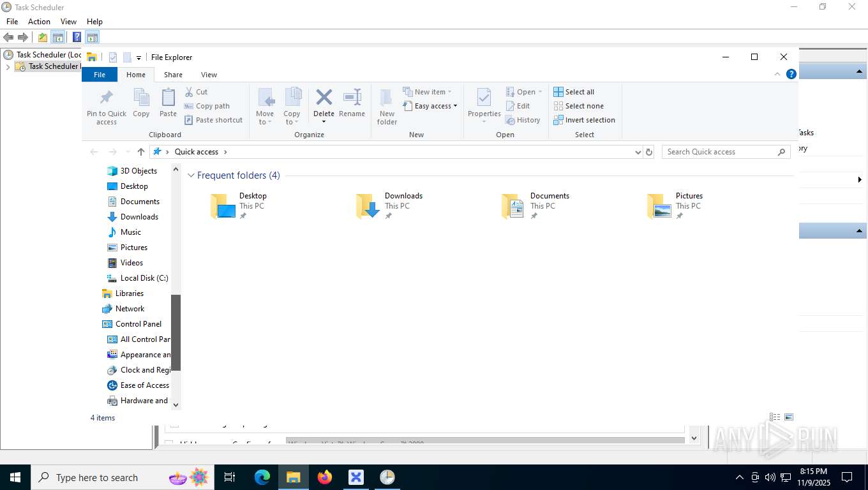This screenshot has height=490, width=868.
Task: Switch to the Share ribbon tab
Action: point(173,75)
